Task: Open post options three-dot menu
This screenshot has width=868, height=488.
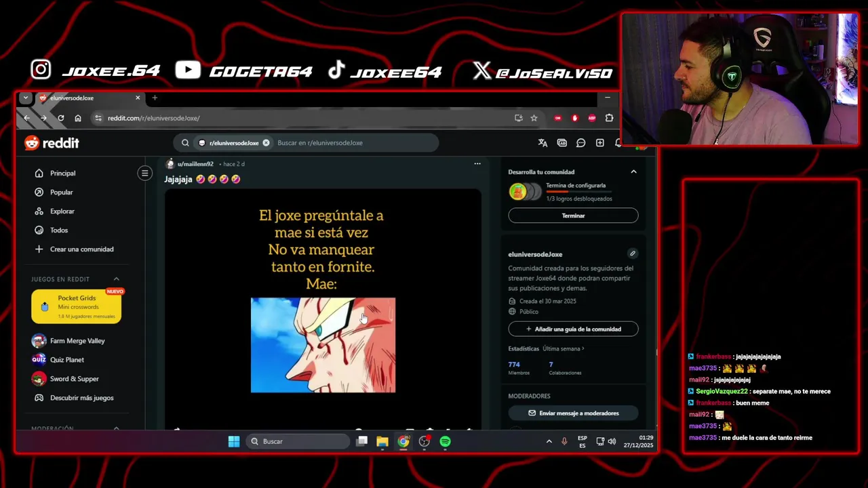Action: pos(477,163)
